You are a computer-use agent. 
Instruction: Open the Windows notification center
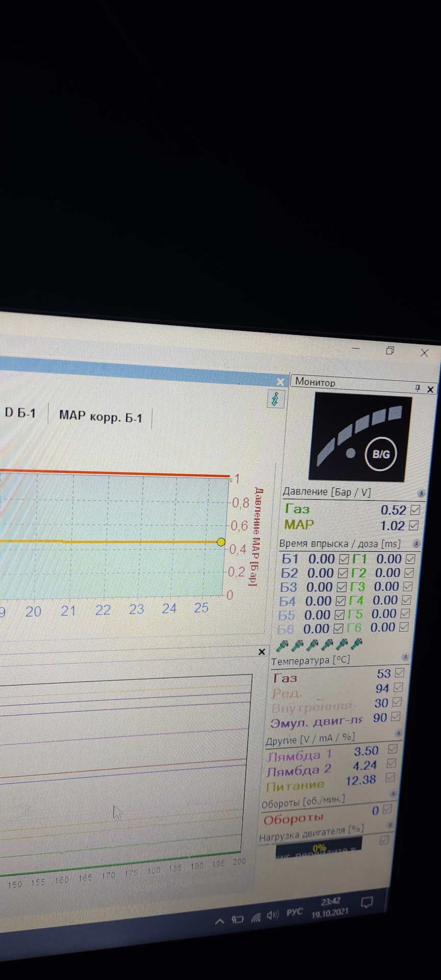point(366,902)
